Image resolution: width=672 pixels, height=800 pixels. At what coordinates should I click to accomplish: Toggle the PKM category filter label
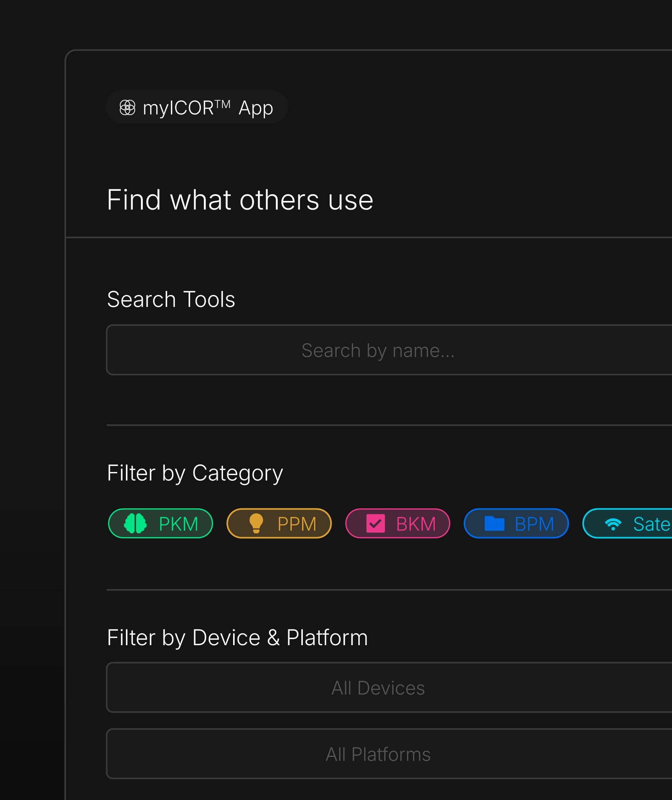[178, 524]
